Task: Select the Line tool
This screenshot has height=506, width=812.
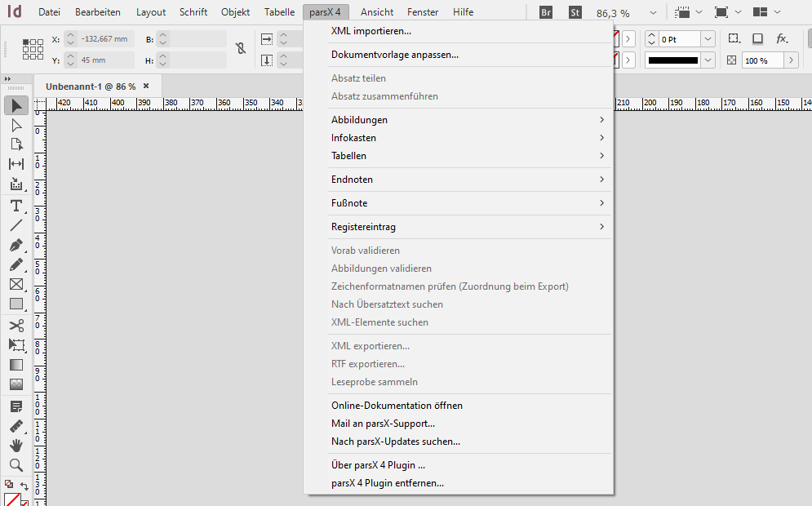Action: click(x=16, y=225)
